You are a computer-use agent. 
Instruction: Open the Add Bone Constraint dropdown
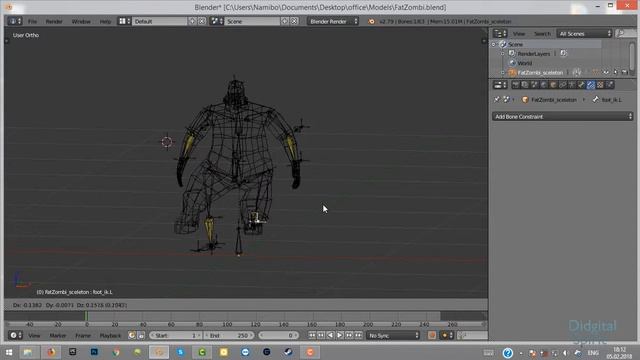562,117
